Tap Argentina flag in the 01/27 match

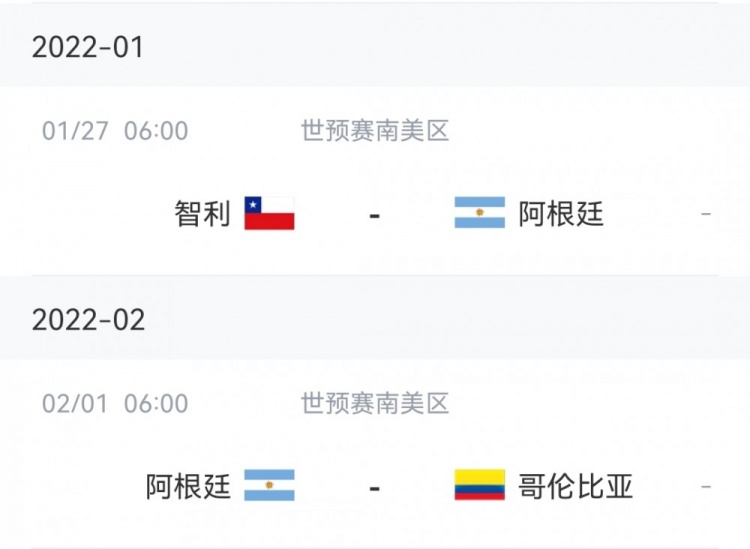click(x=480, y=212)
